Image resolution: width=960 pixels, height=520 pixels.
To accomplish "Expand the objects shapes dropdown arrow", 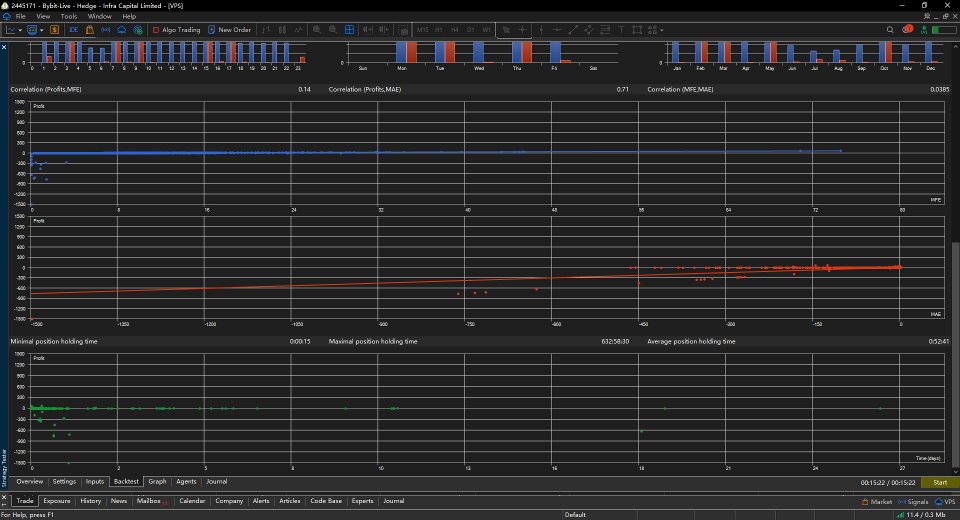I will [x=662, y=29].
